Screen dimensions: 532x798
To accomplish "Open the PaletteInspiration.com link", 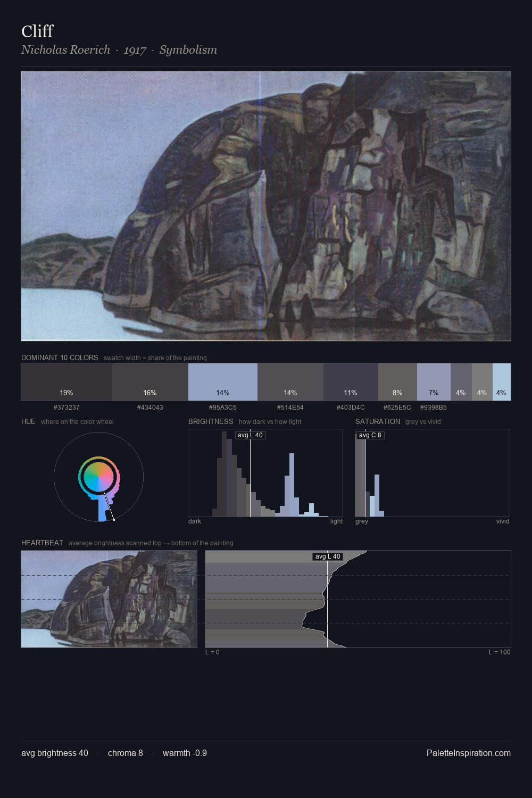I will [469, 753].
